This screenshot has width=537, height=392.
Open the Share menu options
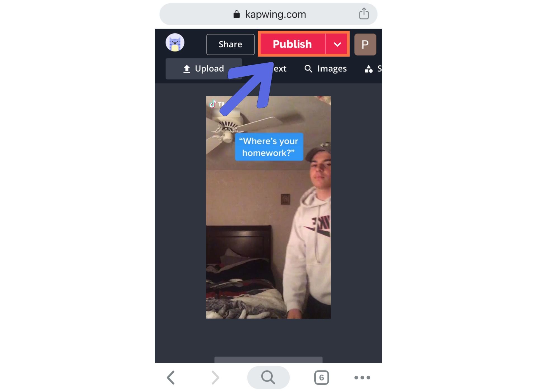(x=230, y=44)
